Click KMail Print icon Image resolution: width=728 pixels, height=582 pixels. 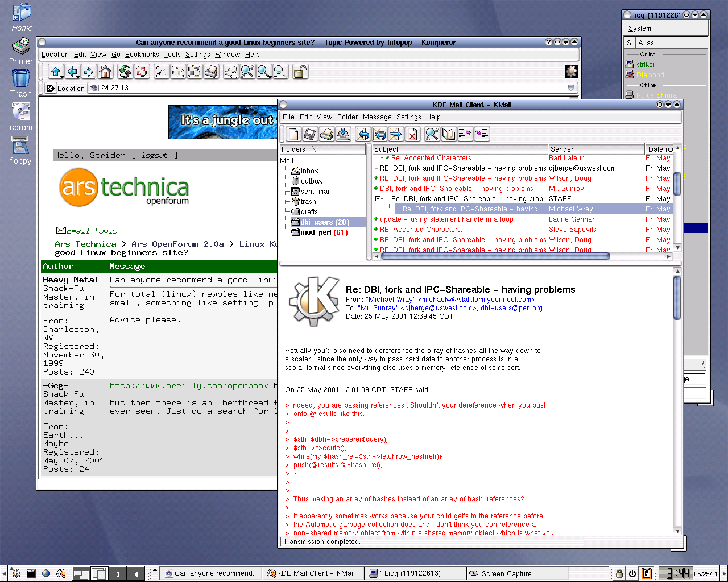point(326,134)
